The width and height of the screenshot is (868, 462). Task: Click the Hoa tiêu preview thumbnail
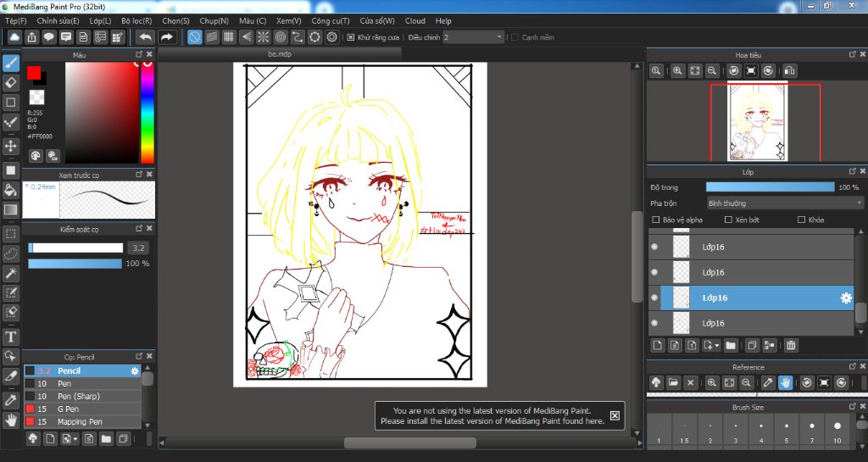[757, 122]
